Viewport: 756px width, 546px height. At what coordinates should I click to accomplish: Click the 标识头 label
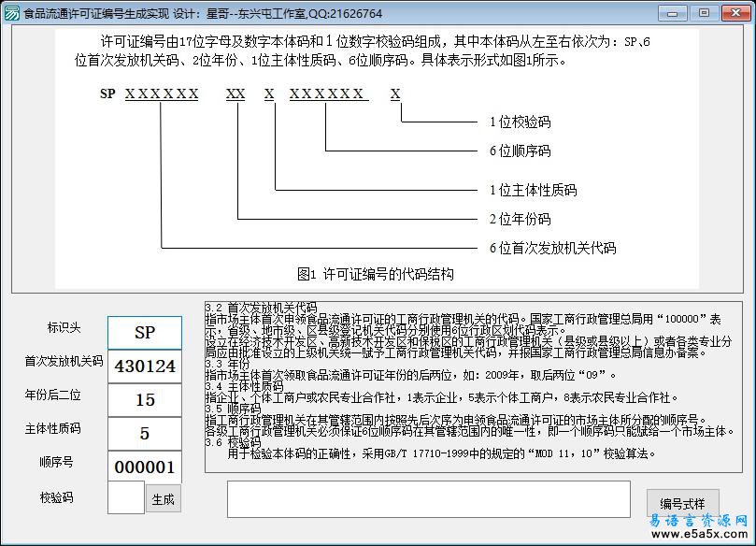pyautogui.click(x=64, y=327)
